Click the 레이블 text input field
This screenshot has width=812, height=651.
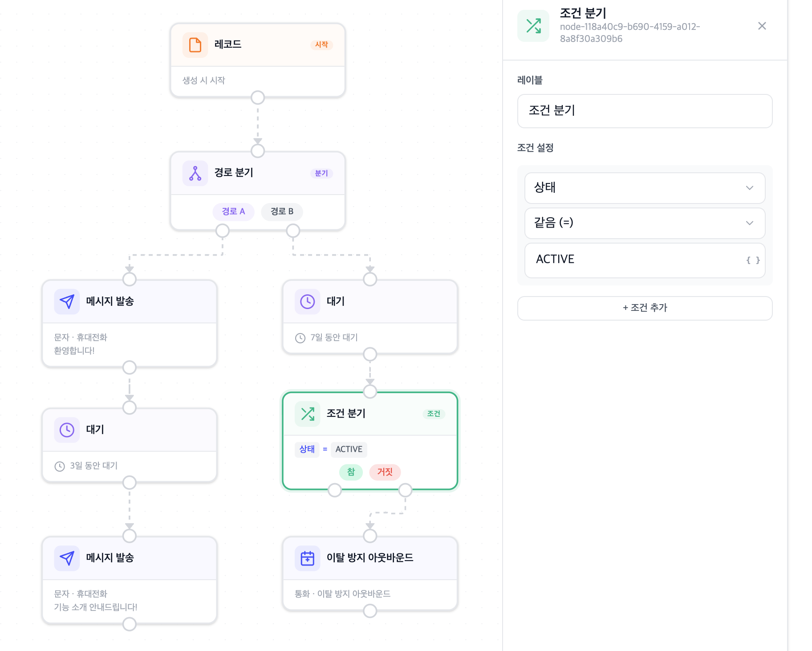click(x=645, y=111)
